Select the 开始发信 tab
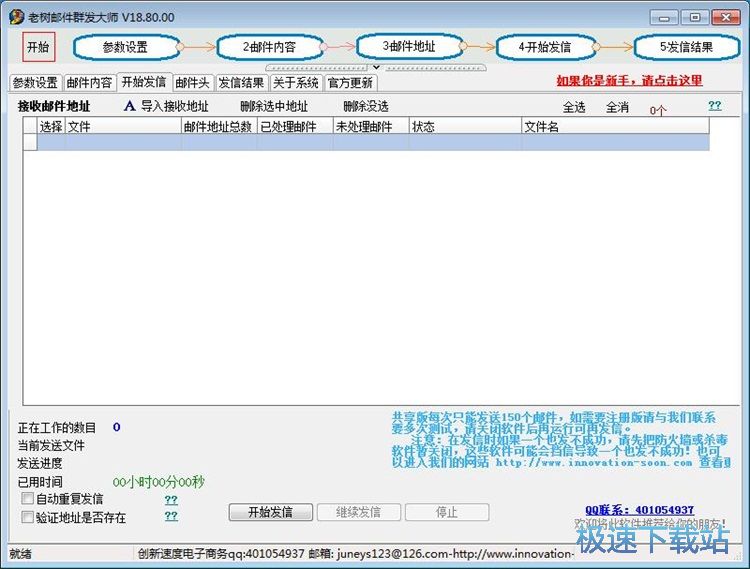This screenshot has height=569, width=750. coord(144,82)
